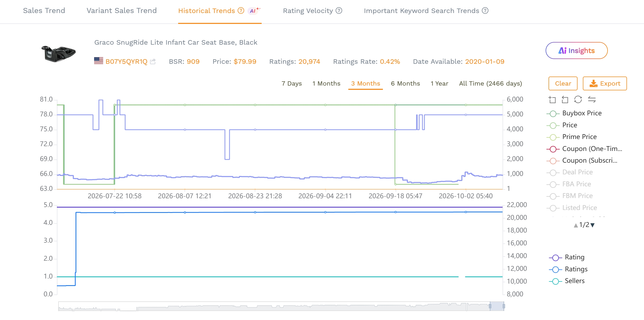
Task: Click the right handle of timeline range slider
Action: tap(504, 306)
